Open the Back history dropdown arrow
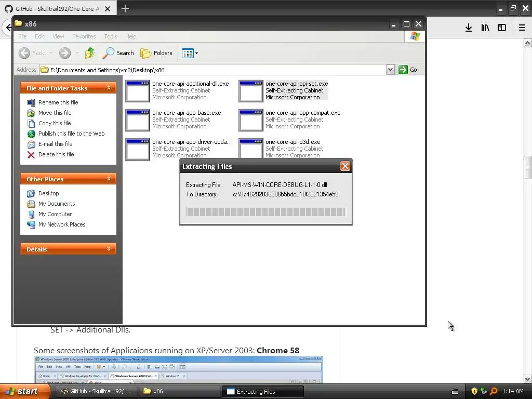The height and width of the screenshot is (399, 532). [51, 53]
